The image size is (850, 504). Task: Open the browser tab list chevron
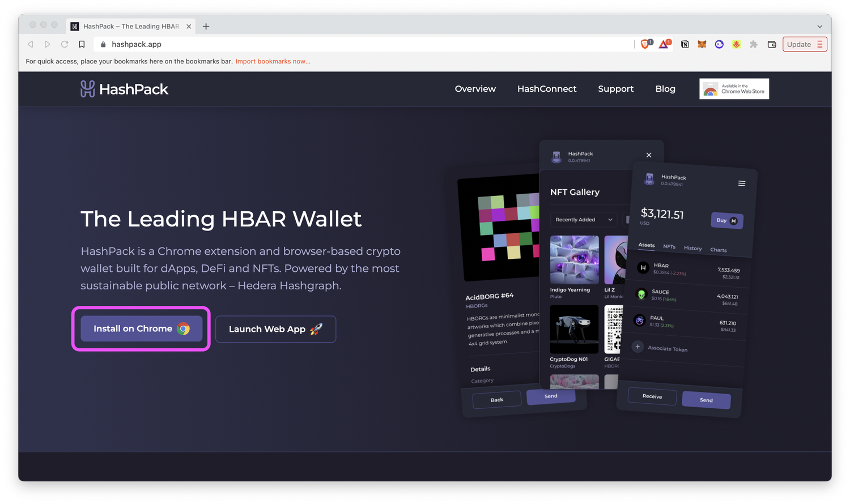[819, 26]
